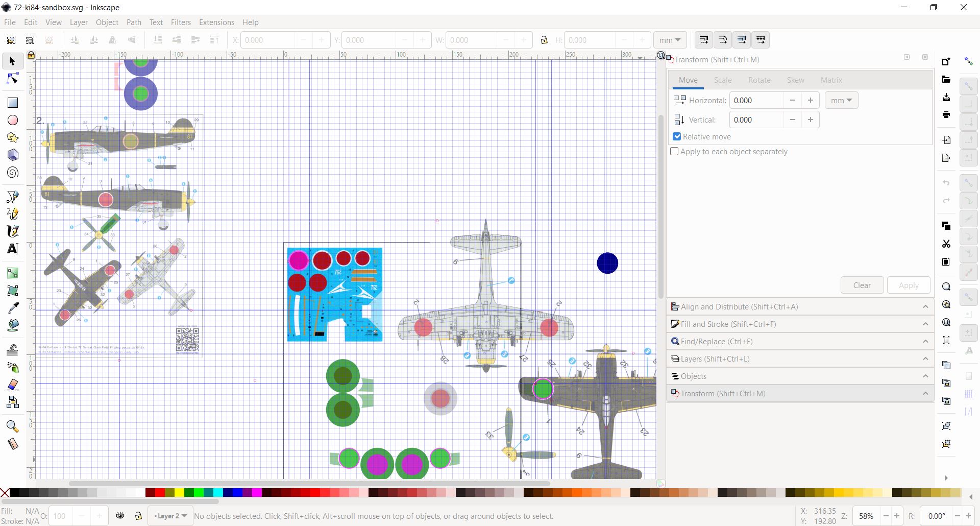Viewport: 980px width, 526px height.
Task: Pick the Star and polygon tool
Action: [13, 138]
